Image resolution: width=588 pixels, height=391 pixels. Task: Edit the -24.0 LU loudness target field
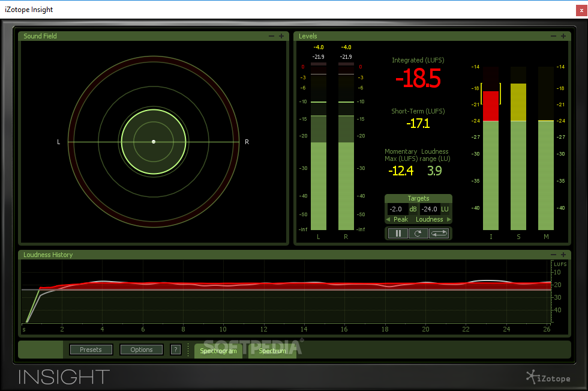coord(430,209)
